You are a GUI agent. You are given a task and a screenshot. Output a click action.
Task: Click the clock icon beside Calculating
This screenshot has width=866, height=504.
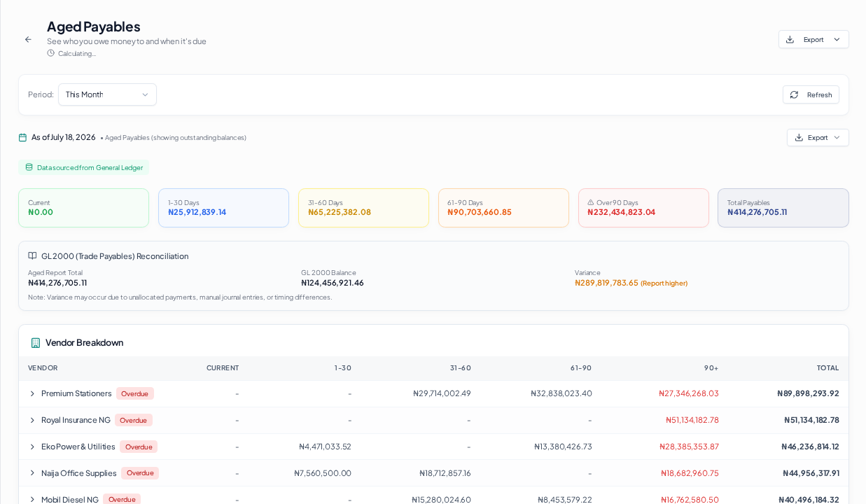[50, 53]
